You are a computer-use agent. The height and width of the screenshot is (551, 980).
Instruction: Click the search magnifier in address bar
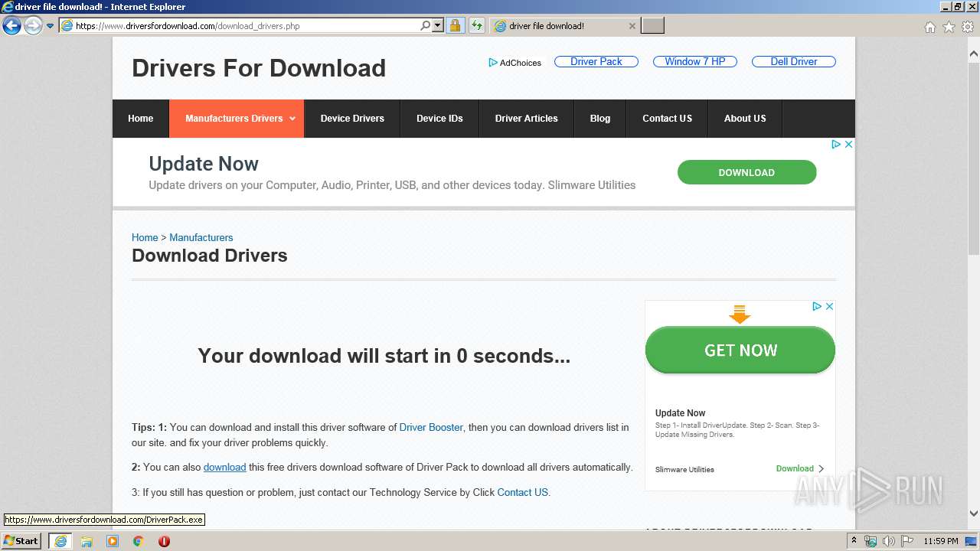[x=425, y=26]
